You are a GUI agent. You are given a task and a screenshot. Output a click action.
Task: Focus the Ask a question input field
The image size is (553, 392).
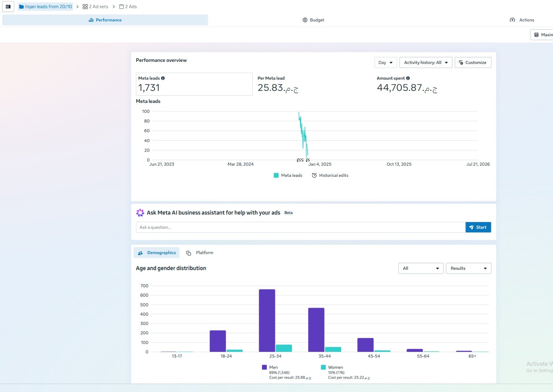[301, 227]
